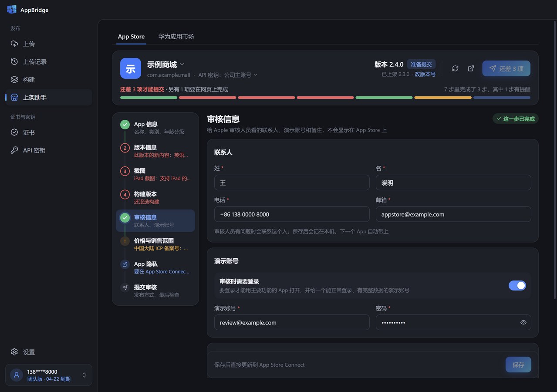Go to 构建 builds section
557x392 pixels.
point(49,80)
